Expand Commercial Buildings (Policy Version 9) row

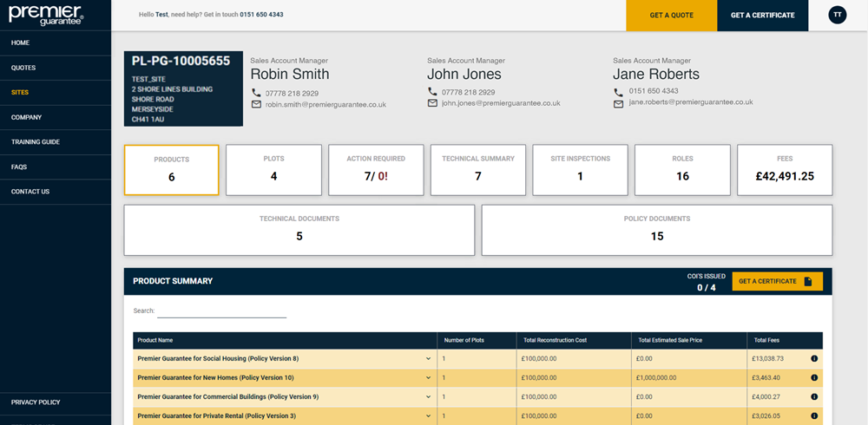428,396
